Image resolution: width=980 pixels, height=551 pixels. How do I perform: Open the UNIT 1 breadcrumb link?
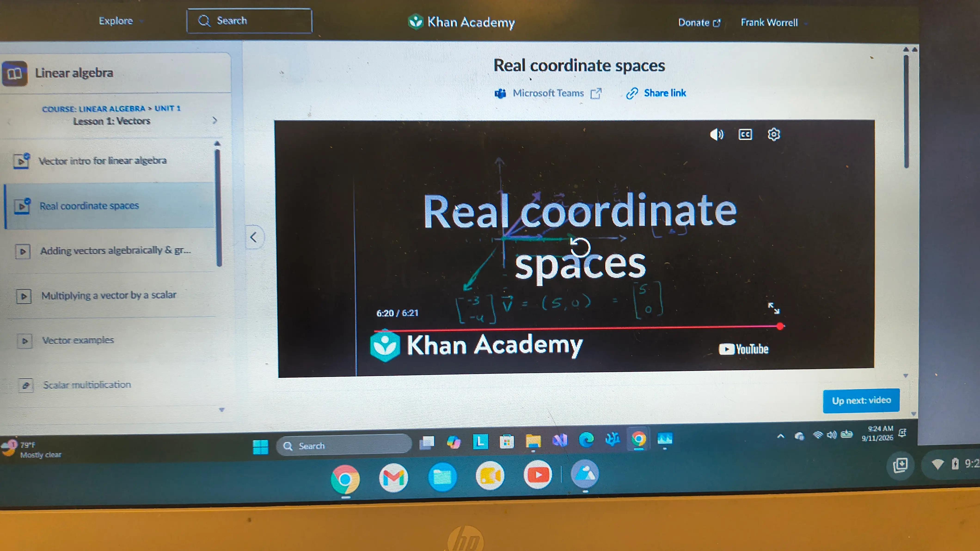click(x=167, y=108)
